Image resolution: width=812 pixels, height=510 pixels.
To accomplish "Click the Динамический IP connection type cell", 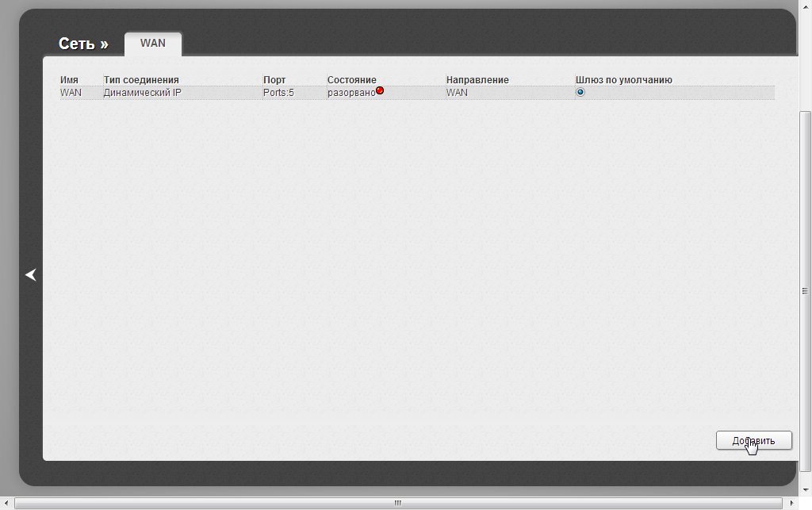I will [143, 93].
